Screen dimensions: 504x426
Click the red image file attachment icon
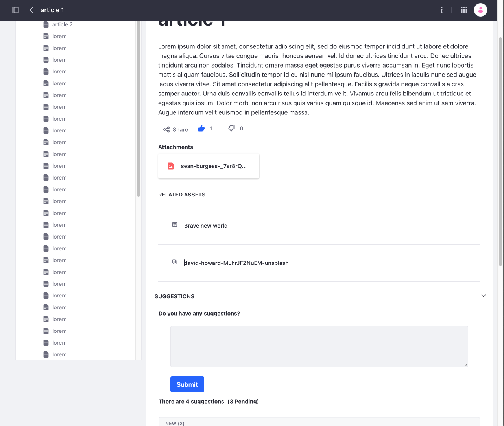171,166
